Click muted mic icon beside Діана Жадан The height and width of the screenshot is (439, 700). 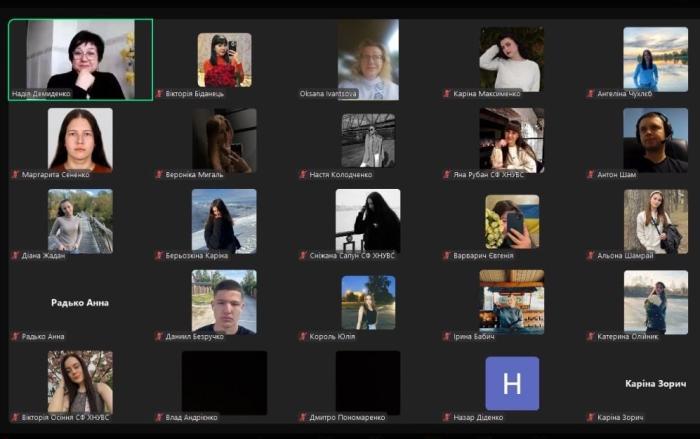click(15, 255)
